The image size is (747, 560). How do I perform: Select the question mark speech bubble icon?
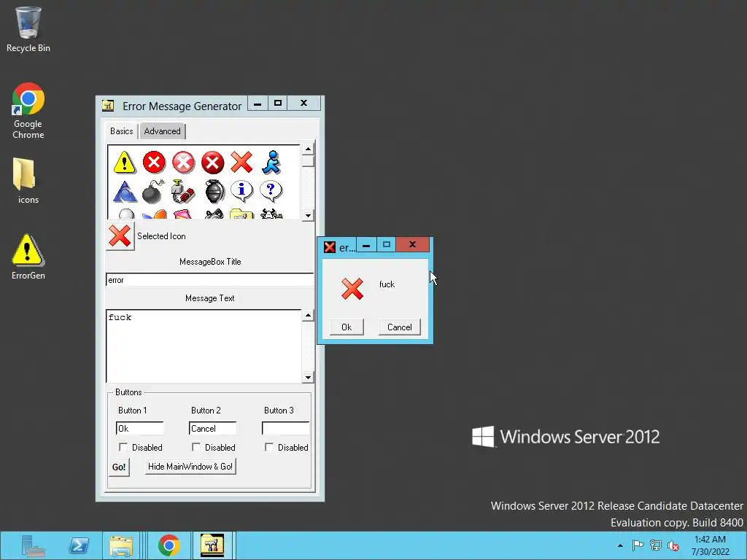271,191
